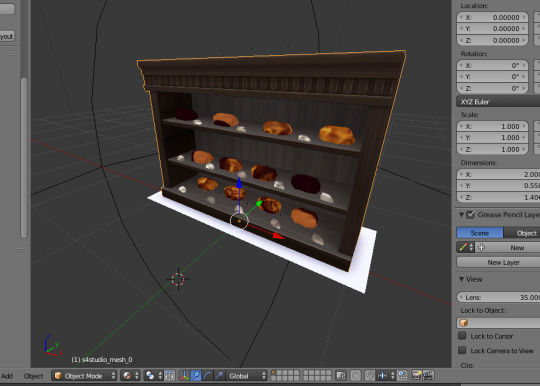Click the OpenGL render animation clapper icon
The image size is (540, 386).
(x=428, y=376)
